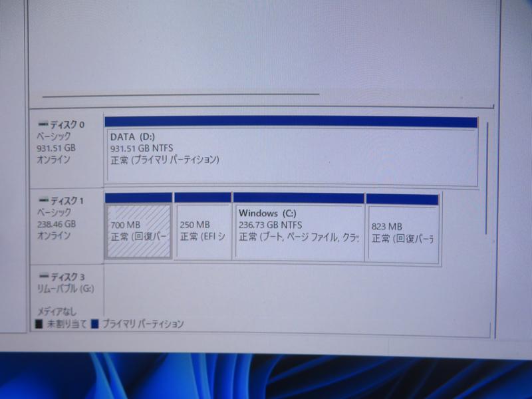Click ディスク 0 label text
This screenshot has height=399, width=532.
point(67,124)
